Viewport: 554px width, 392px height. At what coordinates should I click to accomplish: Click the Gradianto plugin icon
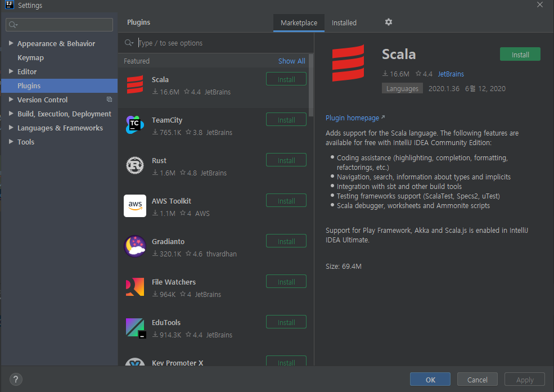pyautogui.click(x=135, y=246)
